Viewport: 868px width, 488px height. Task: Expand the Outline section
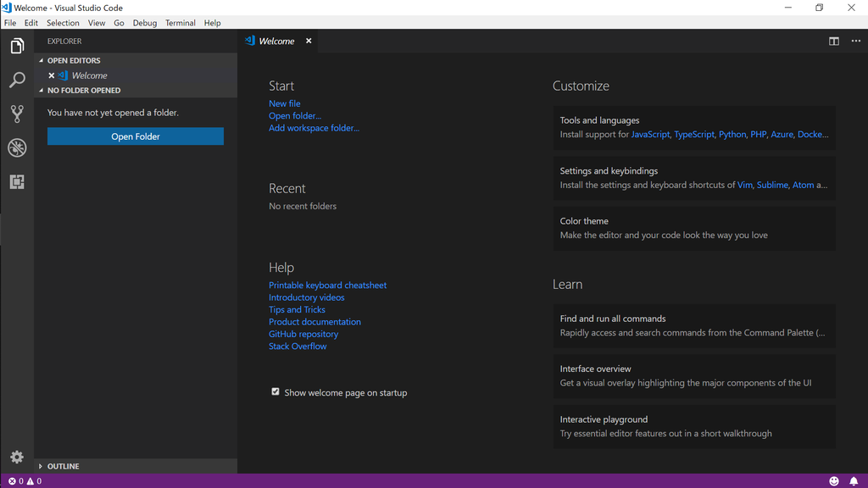tap(41, 467)
